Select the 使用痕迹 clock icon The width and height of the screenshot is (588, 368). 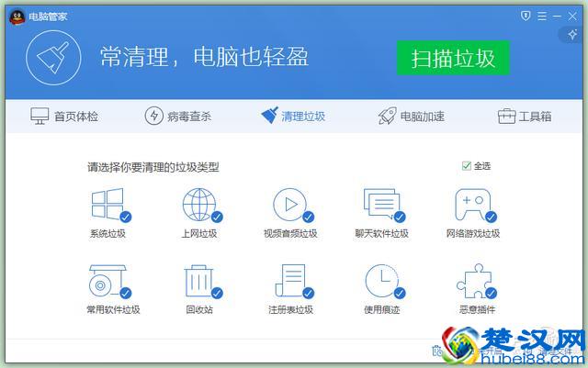(x=382, y=281)
